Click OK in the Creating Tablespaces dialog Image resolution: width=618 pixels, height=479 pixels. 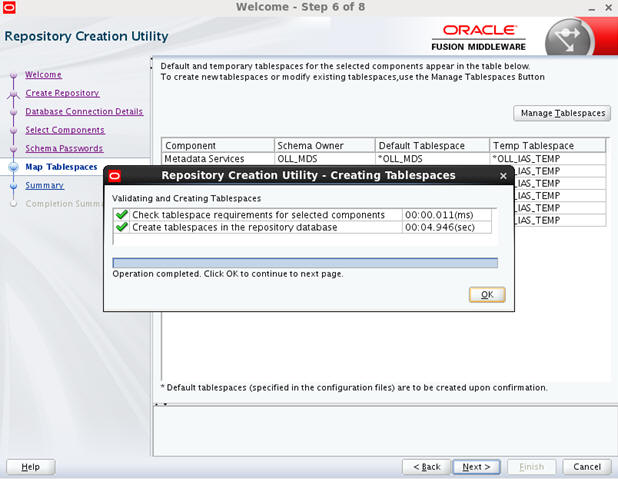(487, 294)
